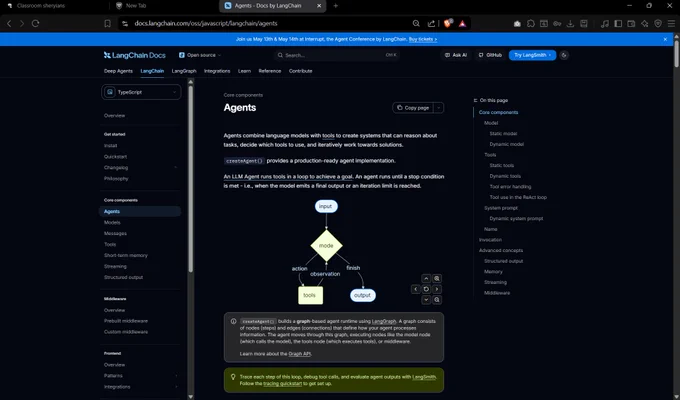Click the docs search field

click(337, 55)
